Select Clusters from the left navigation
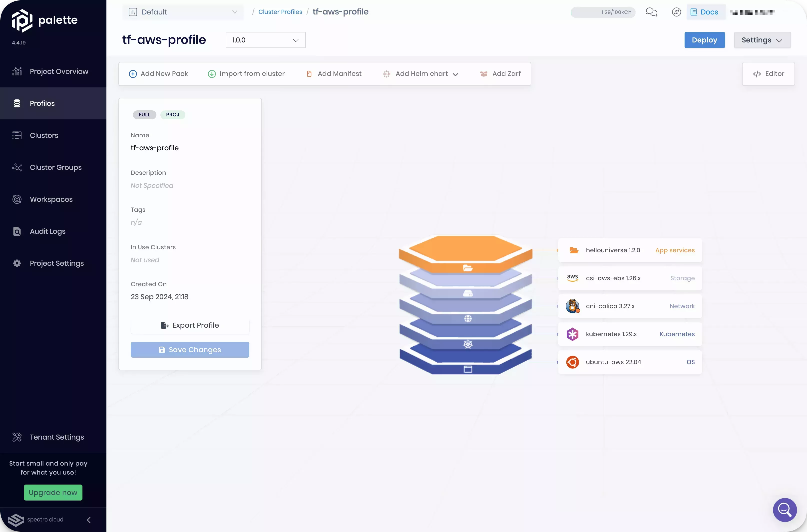Viewport: 807px width, 532px height. tap(43, 135)
